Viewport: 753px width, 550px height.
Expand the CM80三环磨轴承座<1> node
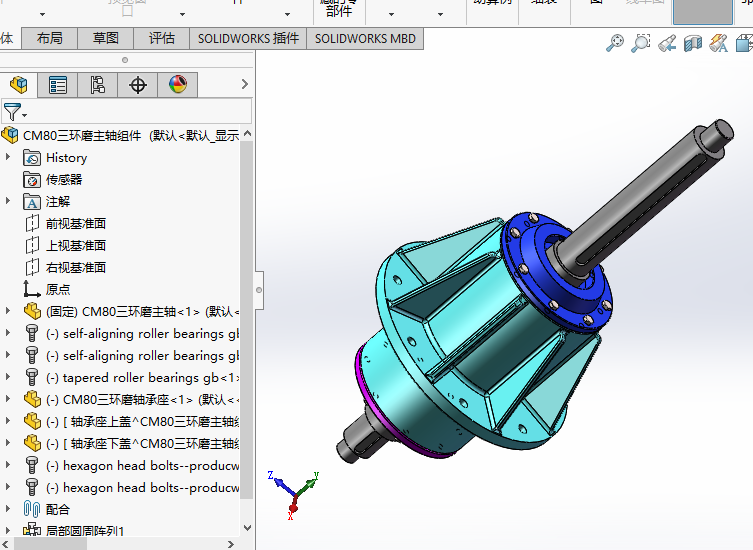tap(8, 399)
